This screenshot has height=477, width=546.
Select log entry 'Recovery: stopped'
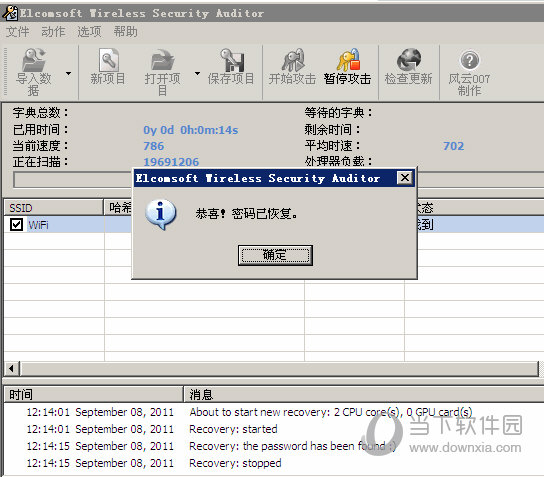tap(235, 463)
